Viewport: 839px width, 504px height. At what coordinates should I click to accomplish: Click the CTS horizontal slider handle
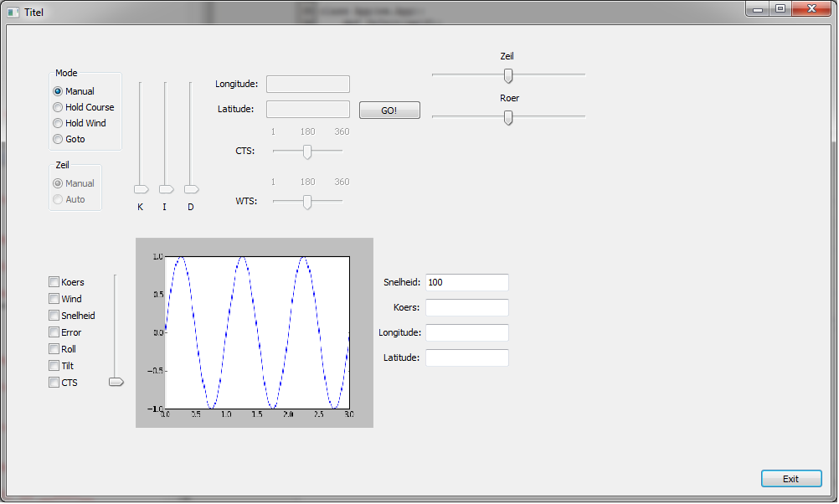pos(307,152)
